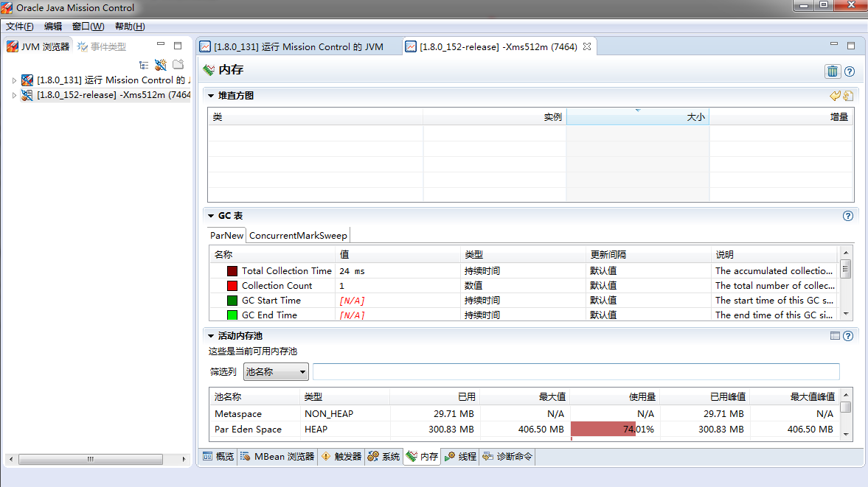Image resolution: width=868 pixels, height=487 pixels.
Task: Click the trash icon to clear memory data
Action: pos(833,71)
